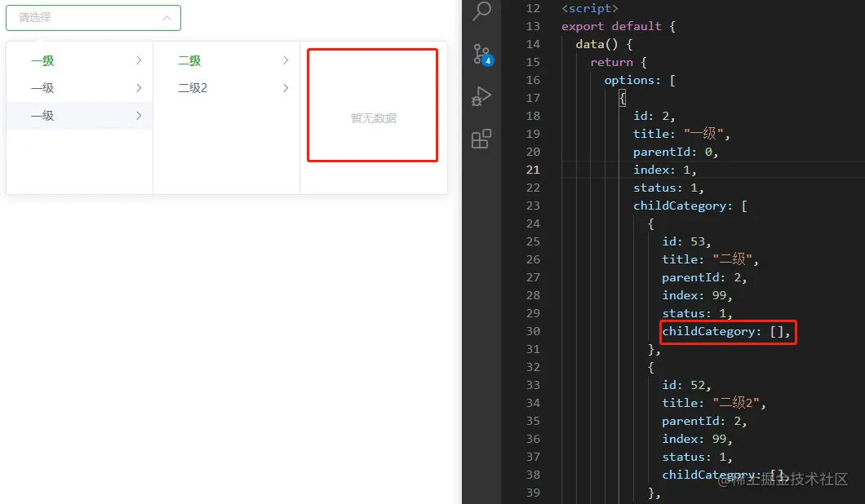The image size is (865, 504).
Task: Click the <script> tag on line 12
Action: point(590,8)
